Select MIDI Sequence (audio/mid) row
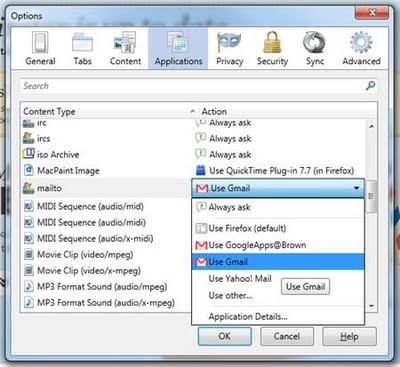400x367 pixels. click(106, 206)
